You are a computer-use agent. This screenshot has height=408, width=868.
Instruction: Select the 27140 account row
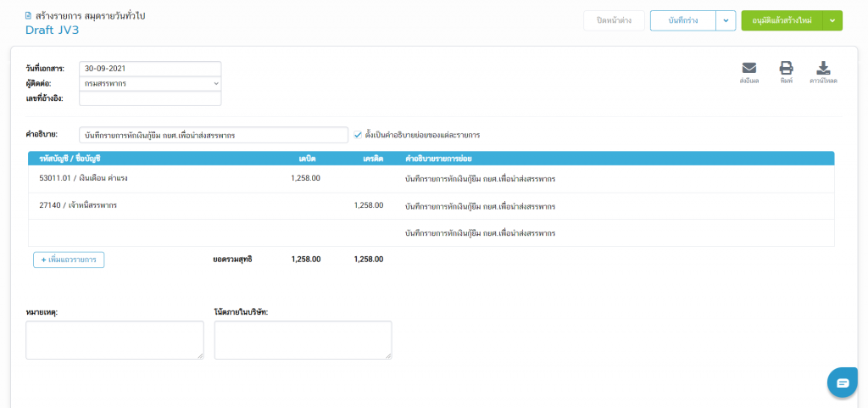[78, 205]
